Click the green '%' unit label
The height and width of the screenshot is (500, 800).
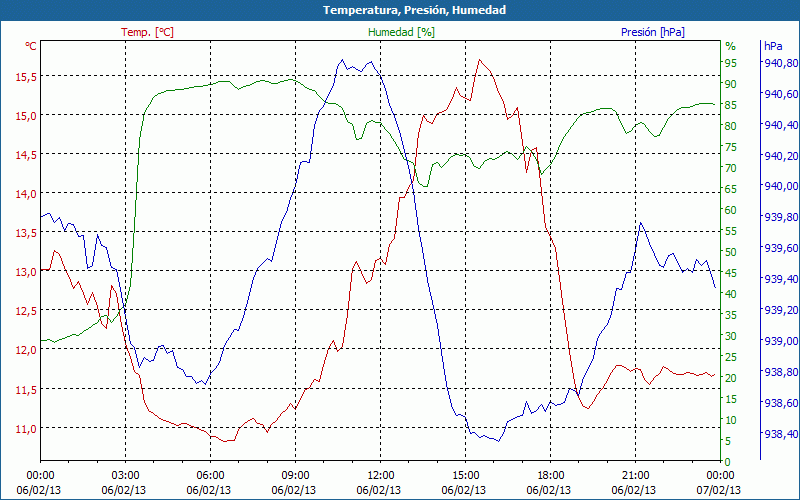pos(731,46)
